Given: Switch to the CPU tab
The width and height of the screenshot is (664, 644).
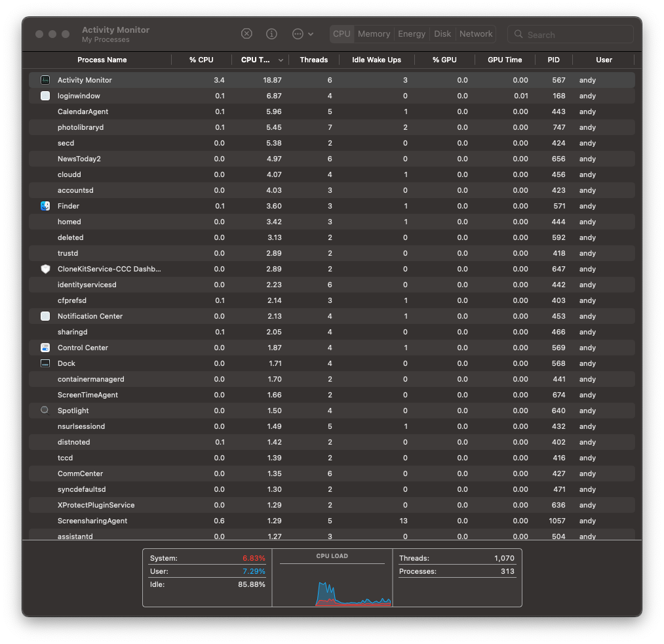Looking at the screenshot, I should (342, 34).
